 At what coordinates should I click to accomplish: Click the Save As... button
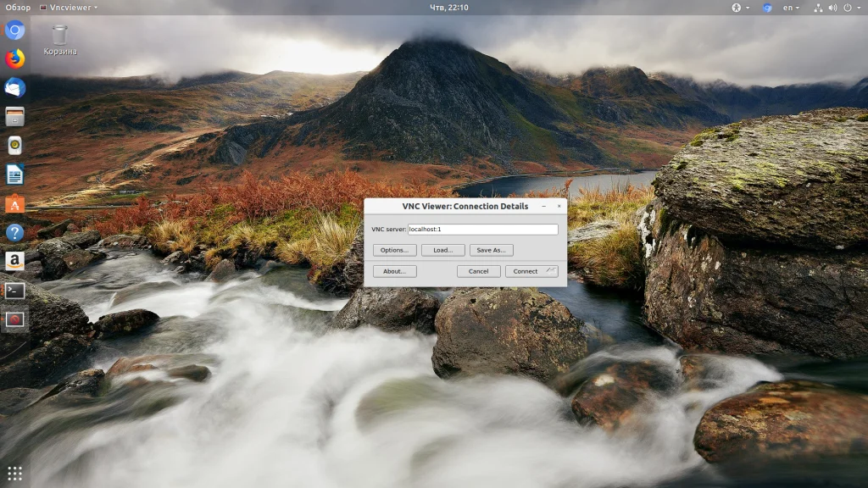click(x=491, y=250)
